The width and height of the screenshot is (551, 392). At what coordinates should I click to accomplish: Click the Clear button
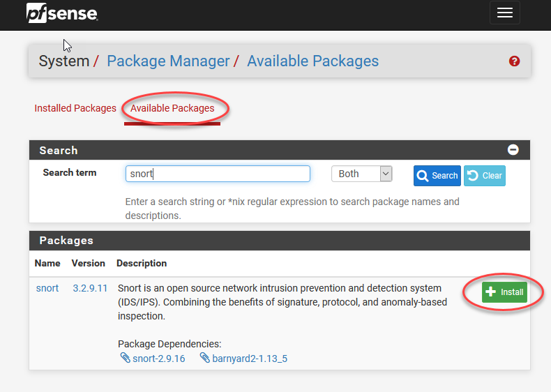485,176
